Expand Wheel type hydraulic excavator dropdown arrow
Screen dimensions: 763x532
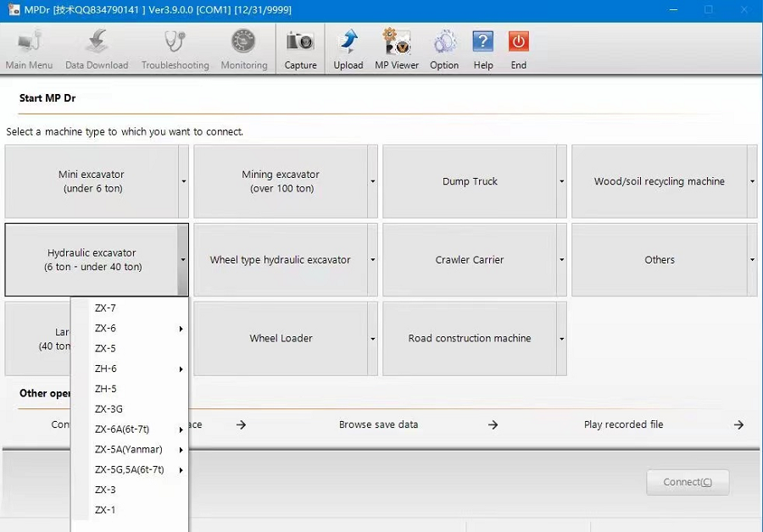tap(373, 260)
